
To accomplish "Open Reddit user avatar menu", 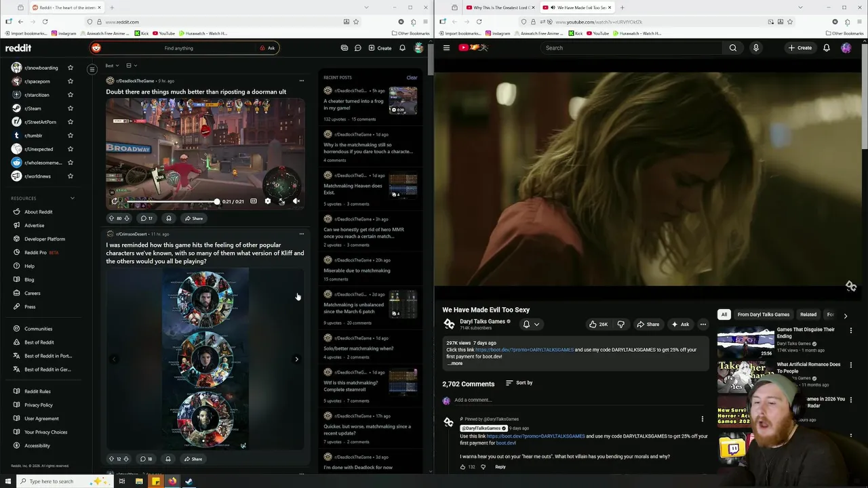I will click(419, 48).
